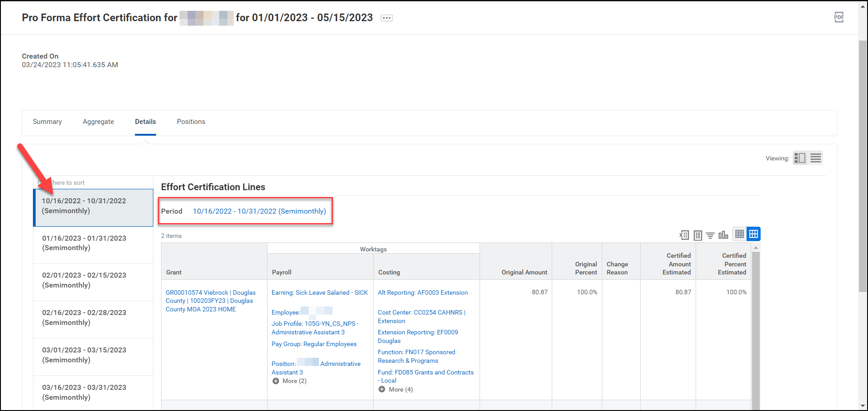This screenshot has height=411, width=868.
Task: Open the filter options for the table
Action: (710, 235)
